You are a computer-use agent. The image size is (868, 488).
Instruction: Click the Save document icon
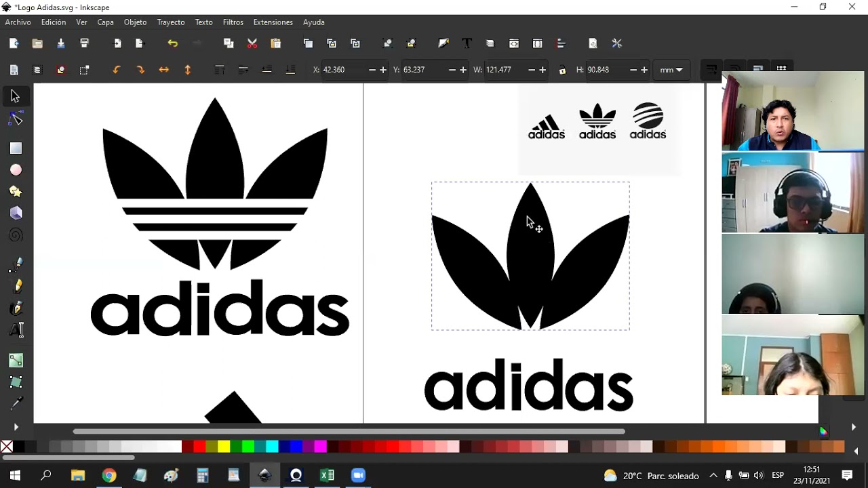click(x=61, y=43)
